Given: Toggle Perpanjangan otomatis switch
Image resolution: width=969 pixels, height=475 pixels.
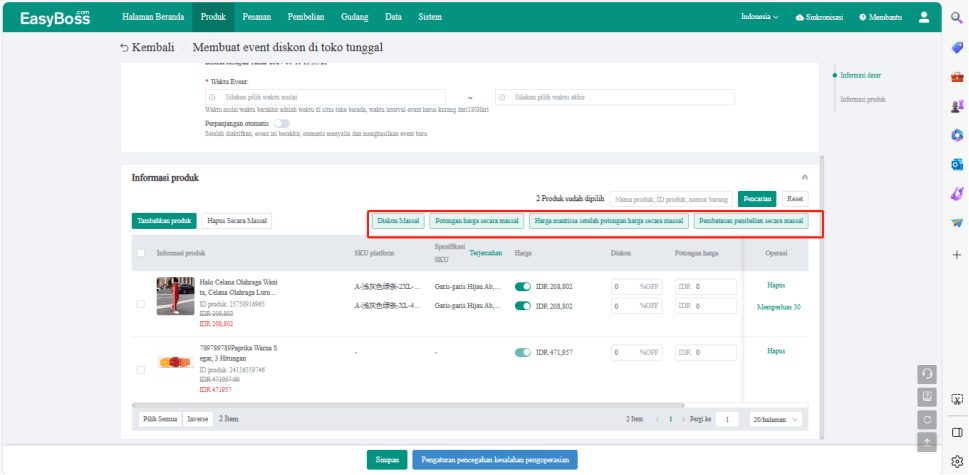Looking at the screenshot, I should click(282, 124).
